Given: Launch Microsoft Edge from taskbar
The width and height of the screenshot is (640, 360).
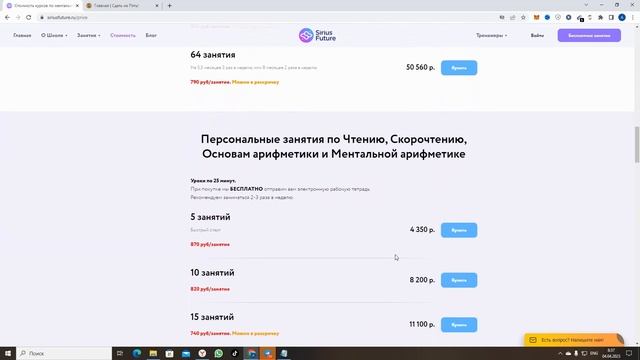Looking at the screenshot, I should [x=137, y=353].
